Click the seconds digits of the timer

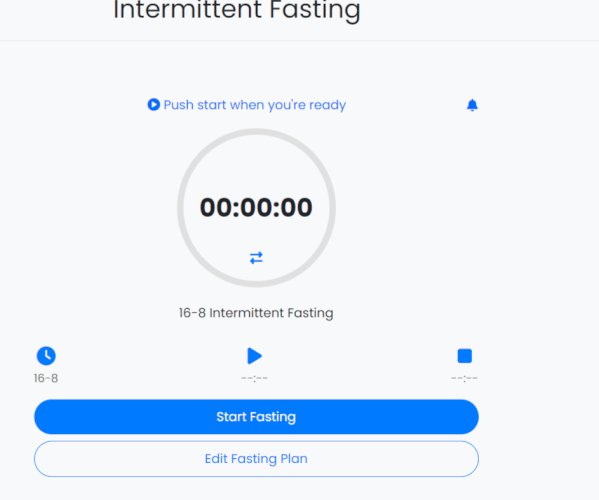click(296, 207)
